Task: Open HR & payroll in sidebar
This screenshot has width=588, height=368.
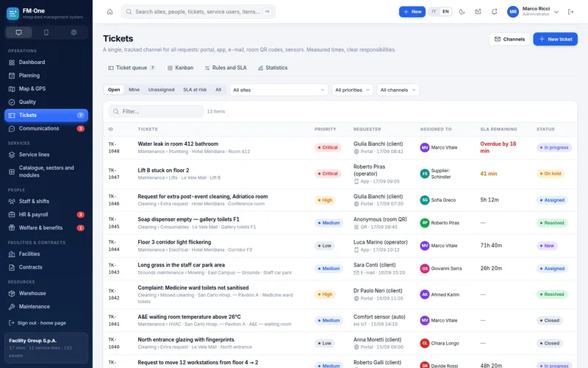Action: coord(46,214)
